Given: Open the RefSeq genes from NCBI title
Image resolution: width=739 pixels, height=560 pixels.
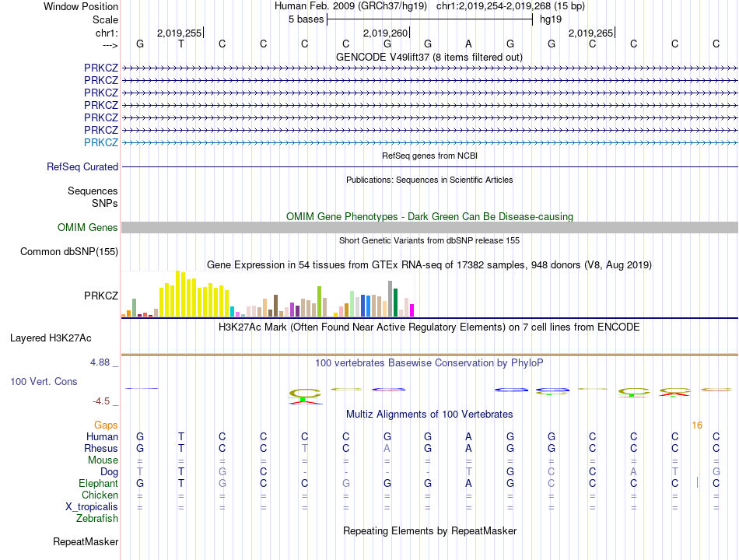Looking at the screenshot, I should coord(429,156).
